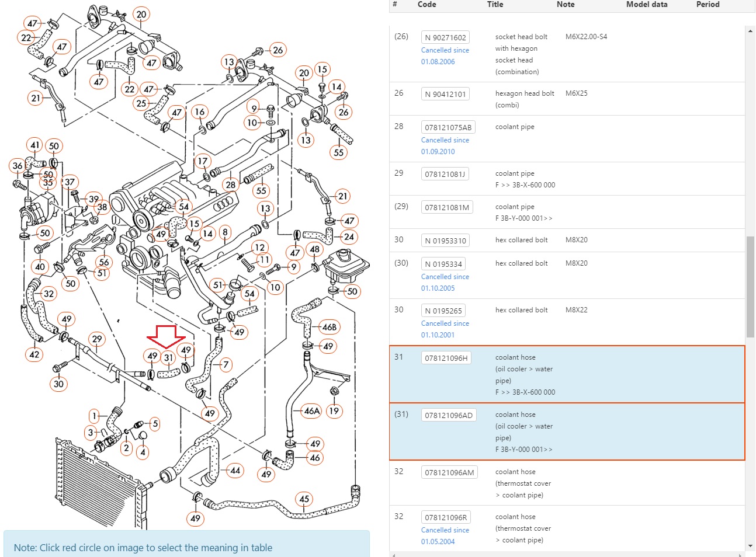Select part number 44 radiator hose circle
756x557 pixels.
235,470
